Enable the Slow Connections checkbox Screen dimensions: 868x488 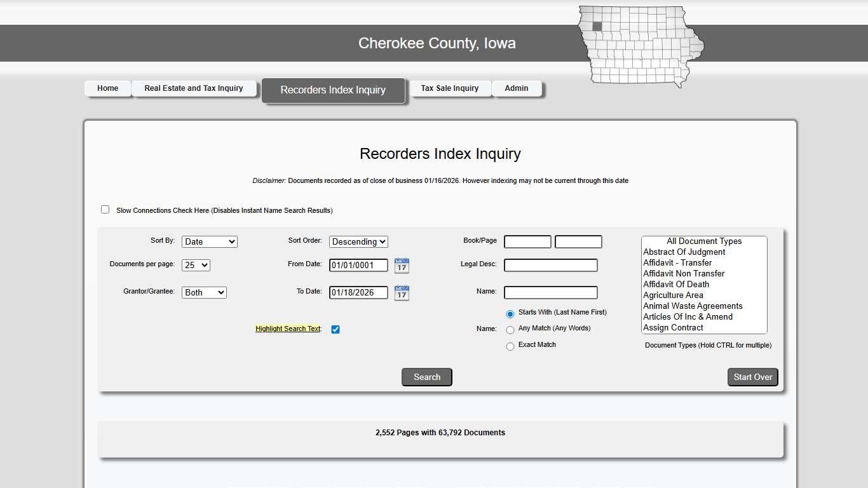coord(105,208)
